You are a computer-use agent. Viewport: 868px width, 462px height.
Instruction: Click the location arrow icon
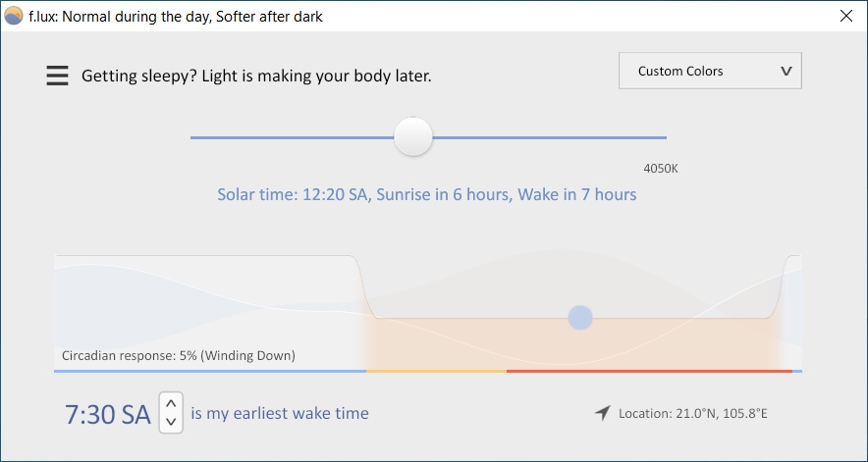[x=602, y=413]
